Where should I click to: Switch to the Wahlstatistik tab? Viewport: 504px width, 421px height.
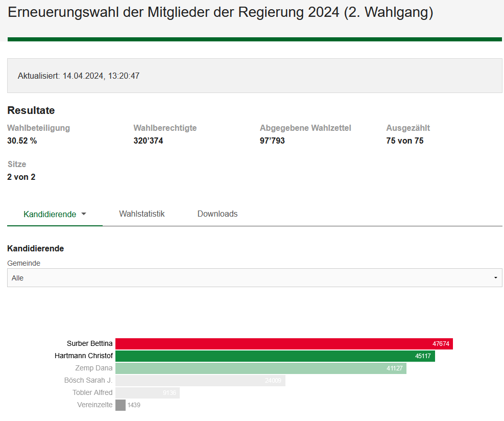(x=141, y=214)
